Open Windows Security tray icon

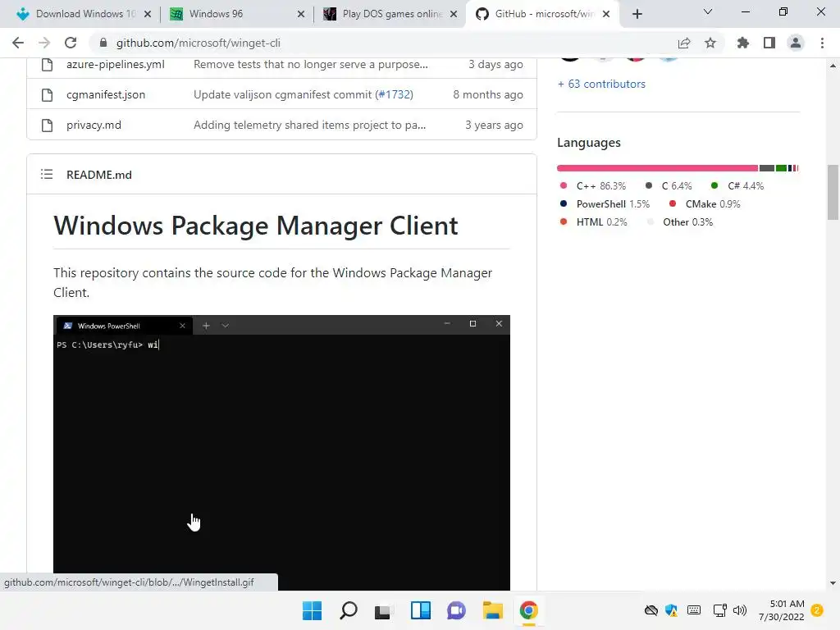pos(671,610)
